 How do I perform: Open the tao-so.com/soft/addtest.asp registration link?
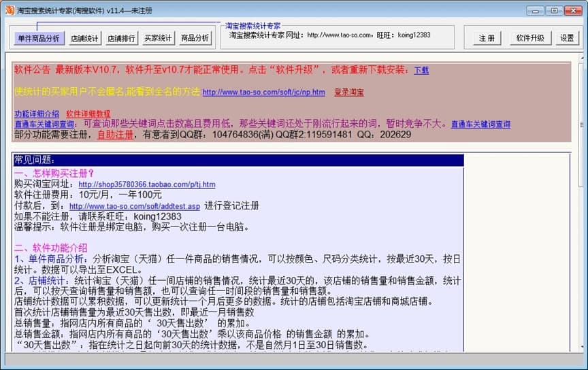(x=135, y=206)
